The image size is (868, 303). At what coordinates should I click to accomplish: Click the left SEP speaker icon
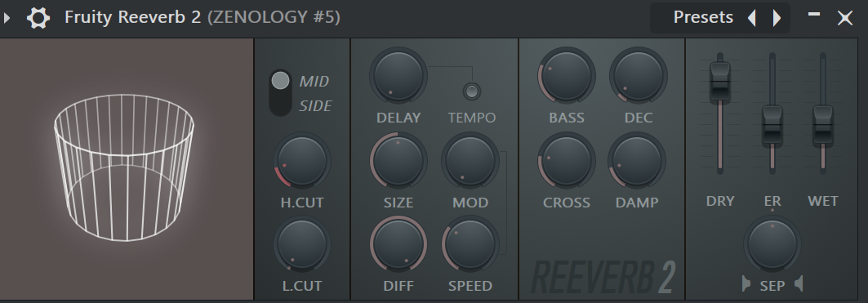(746, 284)
